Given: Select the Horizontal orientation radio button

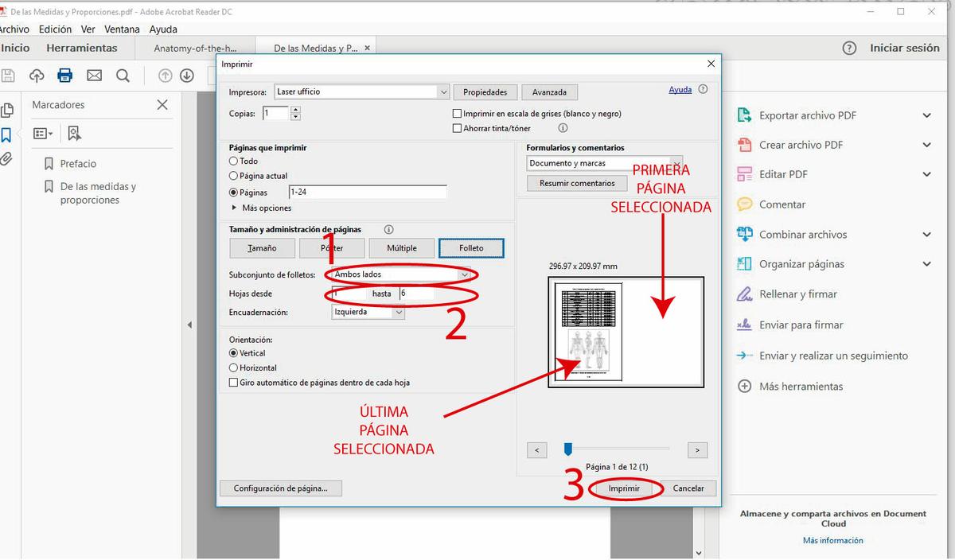Looking at the screenshot, I should click(x=234, y=368).
